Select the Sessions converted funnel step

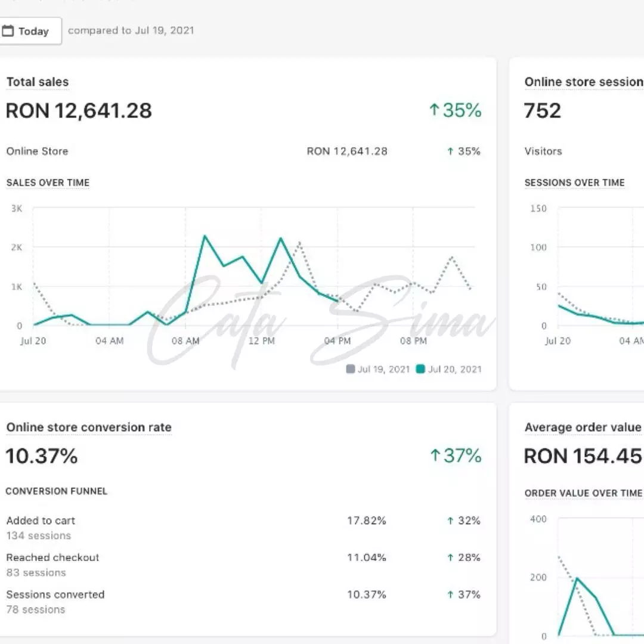[55, 595]
